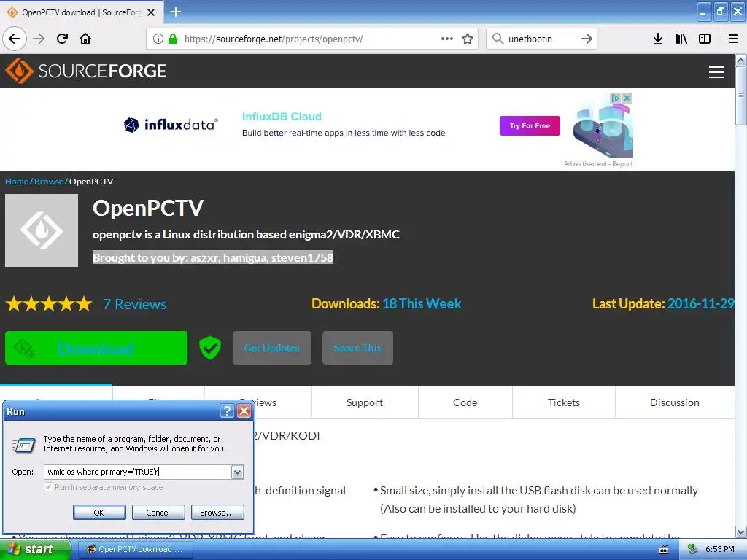Viewport: 747px width, 560px height.
Task: Click the Run program icon in dialog
Action: click(x=24, y=444)
